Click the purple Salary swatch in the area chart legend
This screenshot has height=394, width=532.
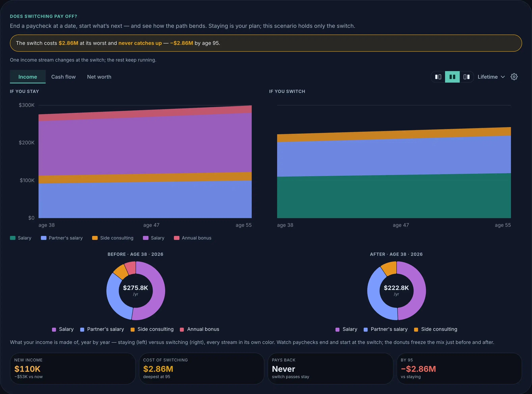pyautogui.click(x=146, y=238)
